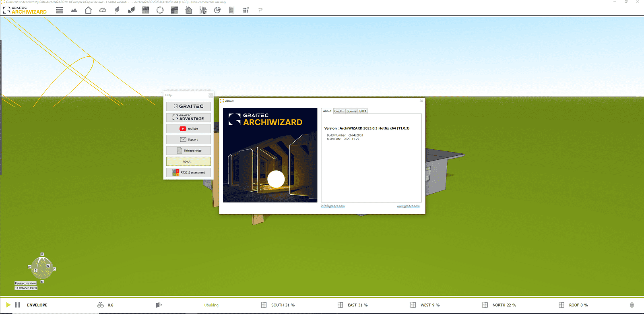The height and width of the screenshot is (314, 644).
Task: Click the question mark help icon
Action: (260, 10)
